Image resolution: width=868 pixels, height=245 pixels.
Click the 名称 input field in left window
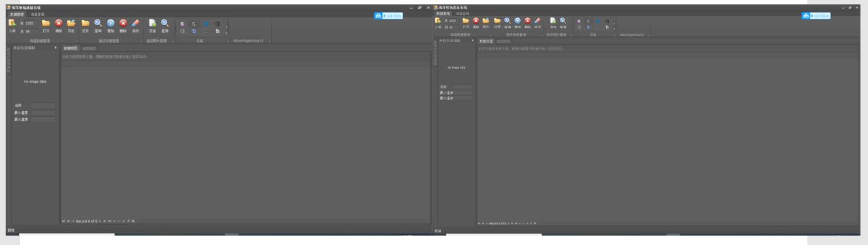(x=43, y=105)
